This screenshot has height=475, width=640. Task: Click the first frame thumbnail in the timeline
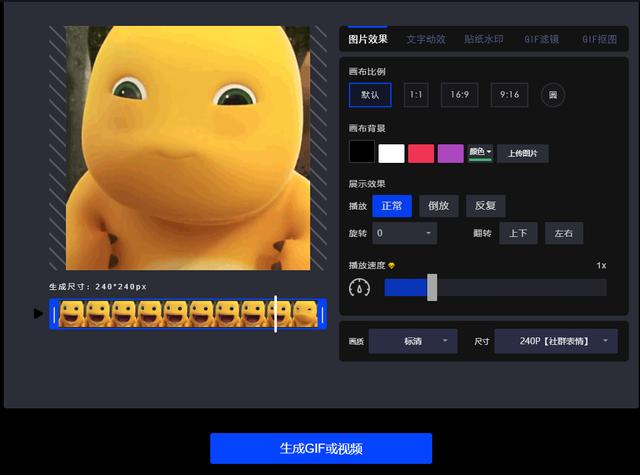[x=72, y=314]
